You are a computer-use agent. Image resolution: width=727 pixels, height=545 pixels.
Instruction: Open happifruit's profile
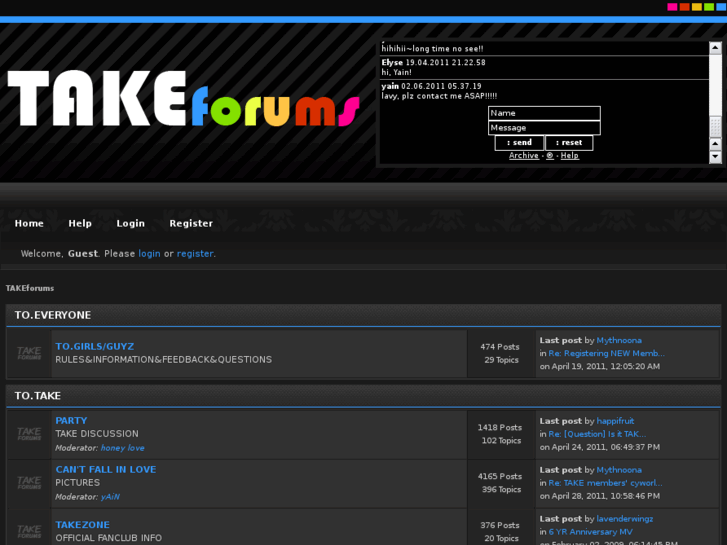pyautogui.click(x=615, y=421)
